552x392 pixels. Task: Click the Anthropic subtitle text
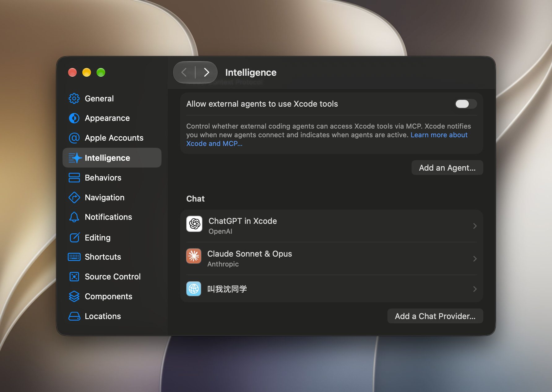pos(223,264)
